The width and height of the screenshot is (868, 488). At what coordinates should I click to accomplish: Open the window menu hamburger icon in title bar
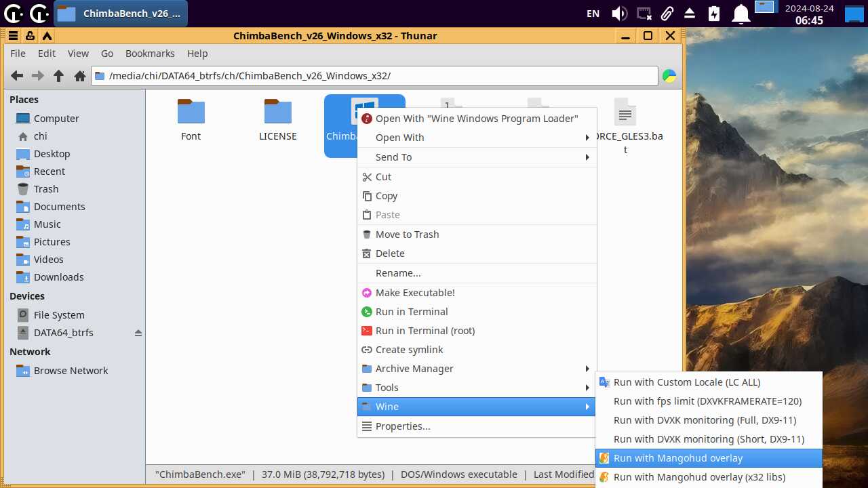(x=13, y=36)
